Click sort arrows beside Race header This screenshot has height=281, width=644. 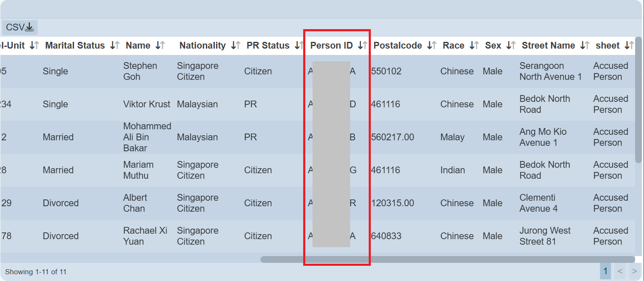[x=474, y=46]
